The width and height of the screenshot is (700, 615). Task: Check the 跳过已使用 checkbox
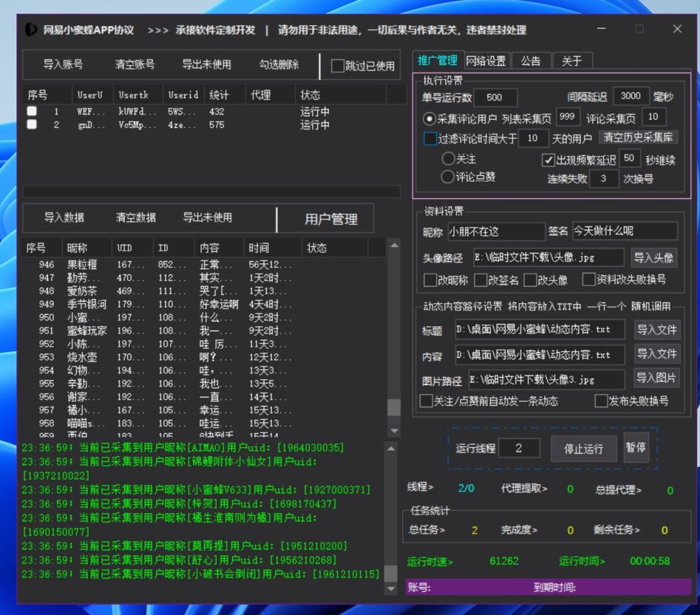(x=338, y=66)
